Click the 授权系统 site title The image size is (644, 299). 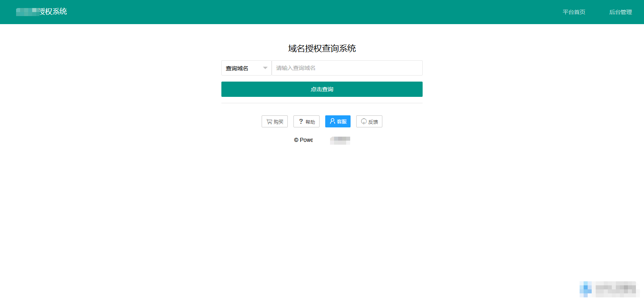coord(53,12)
